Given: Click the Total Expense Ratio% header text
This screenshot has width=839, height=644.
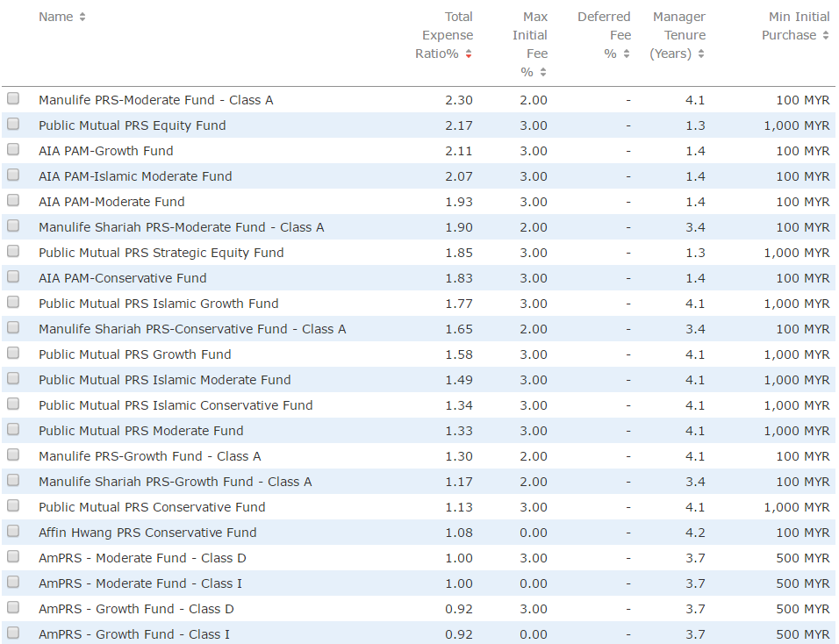Looking at the screenshot, I should coord(444,35).
